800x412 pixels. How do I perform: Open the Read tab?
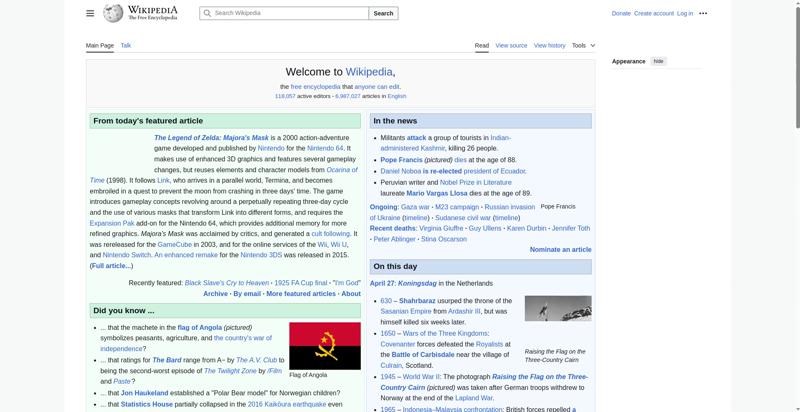pos(482,45)
